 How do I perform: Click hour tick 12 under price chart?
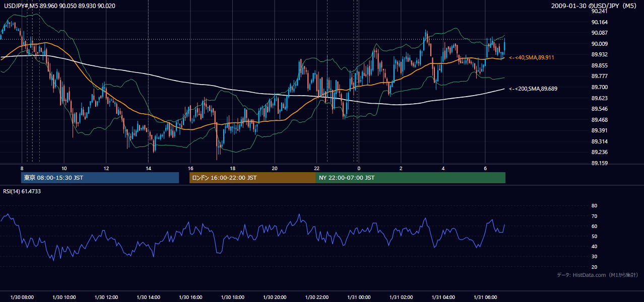click(x=106, y=168)
